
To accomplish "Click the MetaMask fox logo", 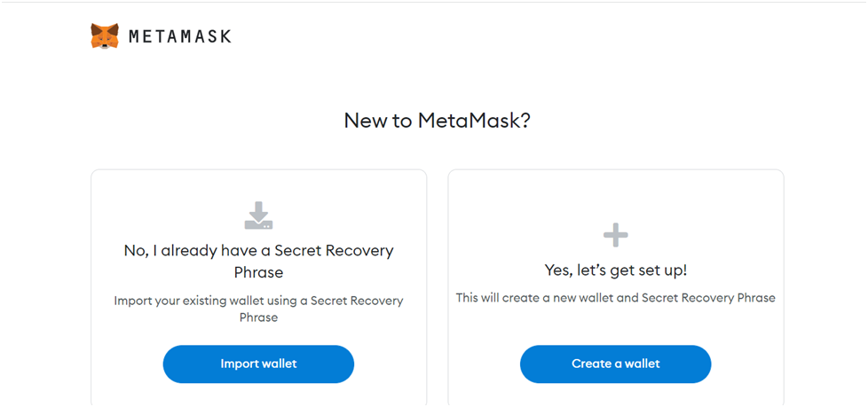I will tap(105, 36).
